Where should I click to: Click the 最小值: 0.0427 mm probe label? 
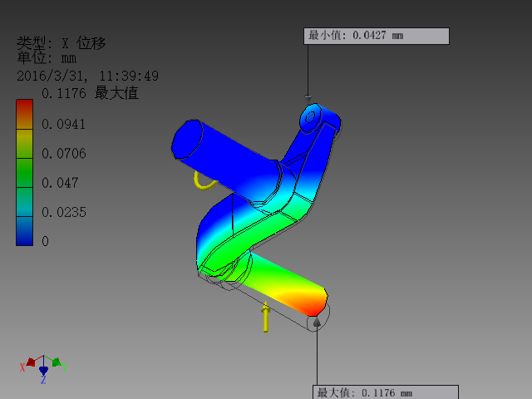coord(377,36)
